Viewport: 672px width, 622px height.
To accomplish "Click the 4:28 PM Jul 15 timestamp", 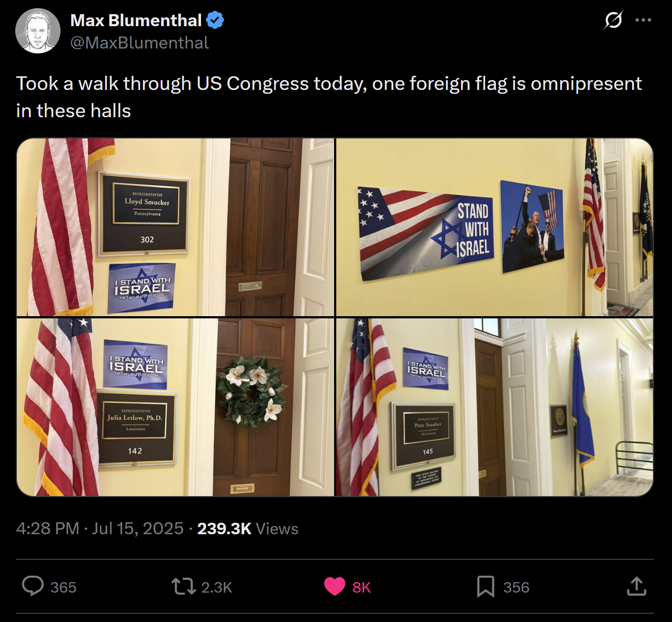I will pyautogui.click(x=100, y=528).
